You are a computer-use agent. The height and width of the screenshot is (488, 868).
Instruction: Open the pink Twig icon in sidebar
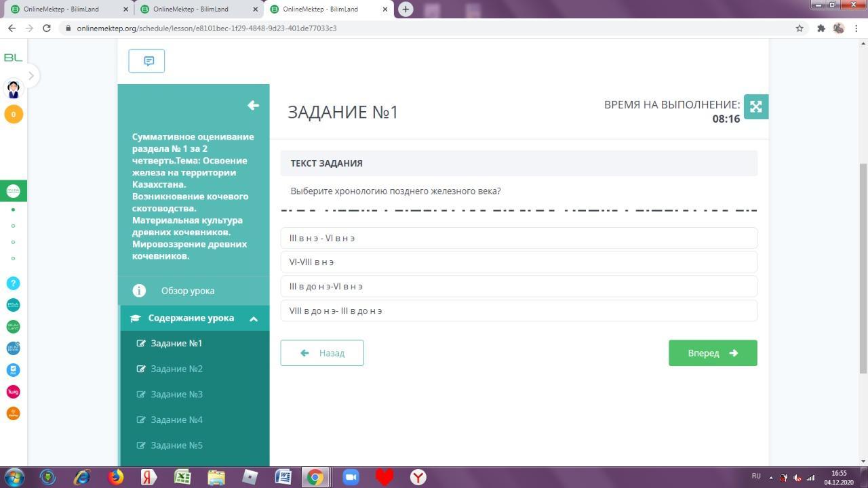click(x=13, y=392)
